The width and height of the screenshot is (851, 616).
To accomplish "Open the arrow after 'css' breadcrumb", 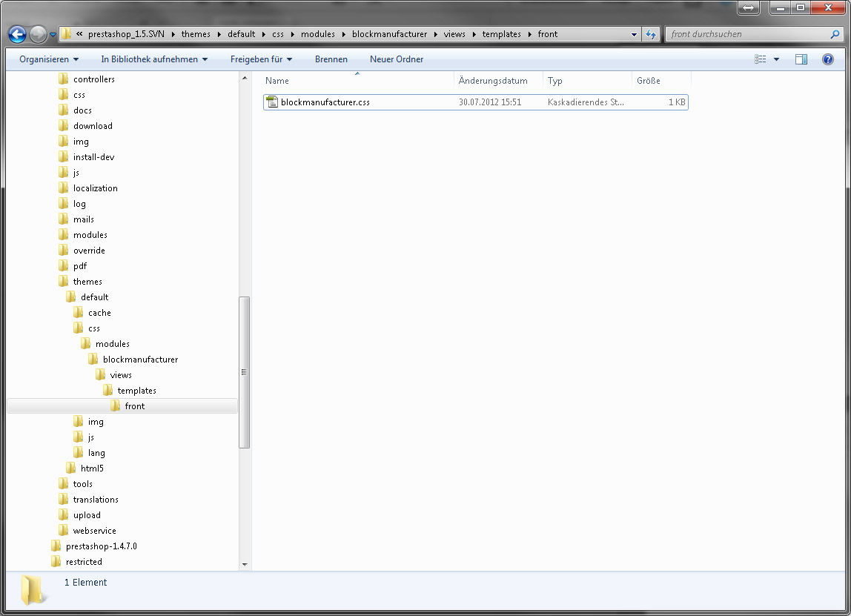I will [293, 34].
